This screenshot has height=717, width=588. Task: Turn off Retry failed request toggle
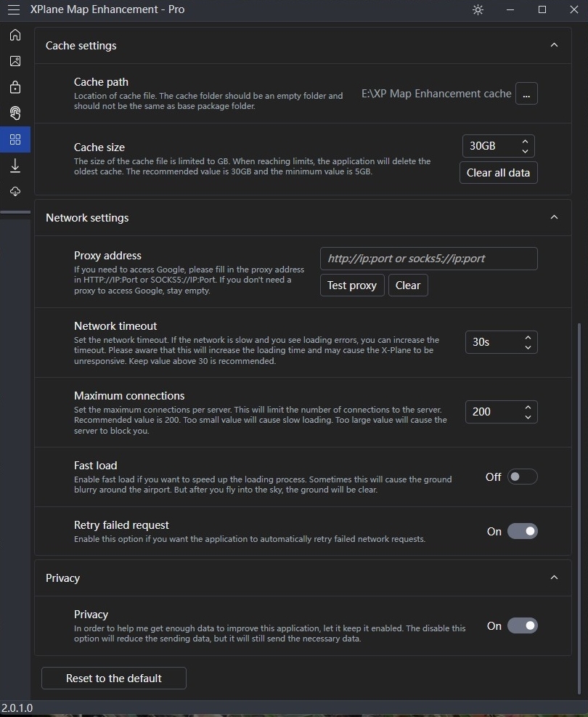[x=522, y=531]
